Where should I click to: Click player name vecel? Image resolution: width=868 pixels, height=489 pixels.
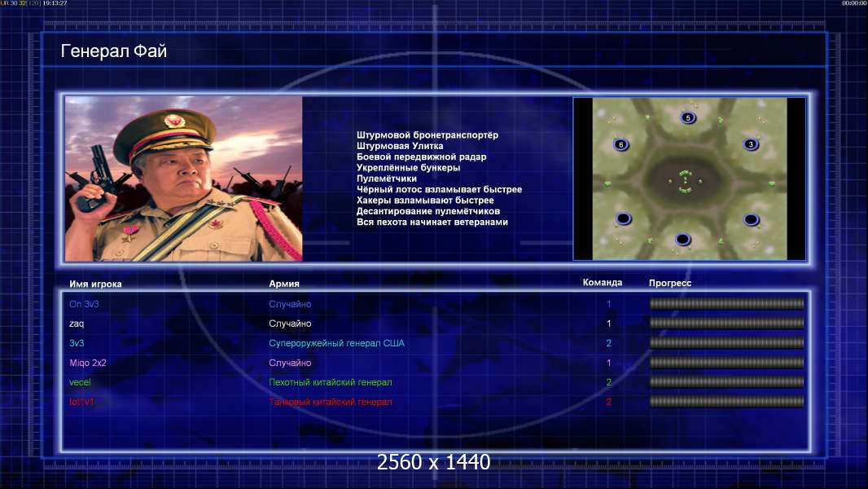pos(80,382)
